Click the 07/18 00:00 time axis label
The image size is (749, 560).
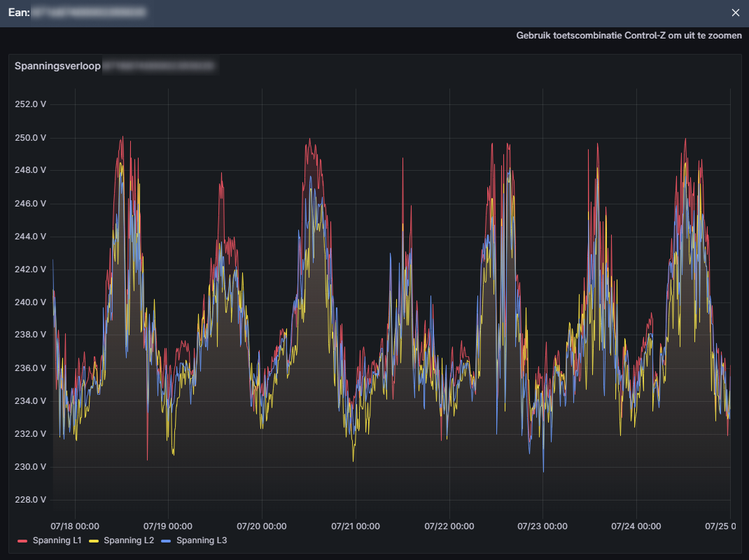[x=75, y=526]
